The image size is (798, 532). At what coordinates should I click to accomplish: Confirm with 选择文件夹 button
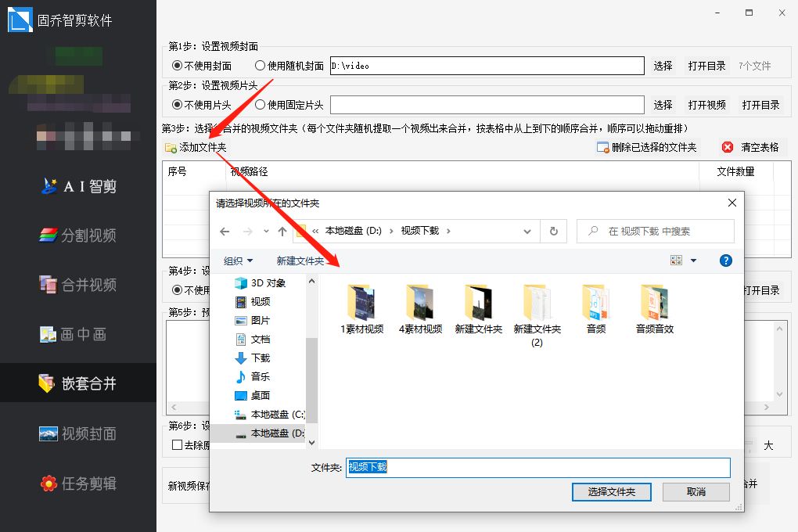(x=611, y=492)
